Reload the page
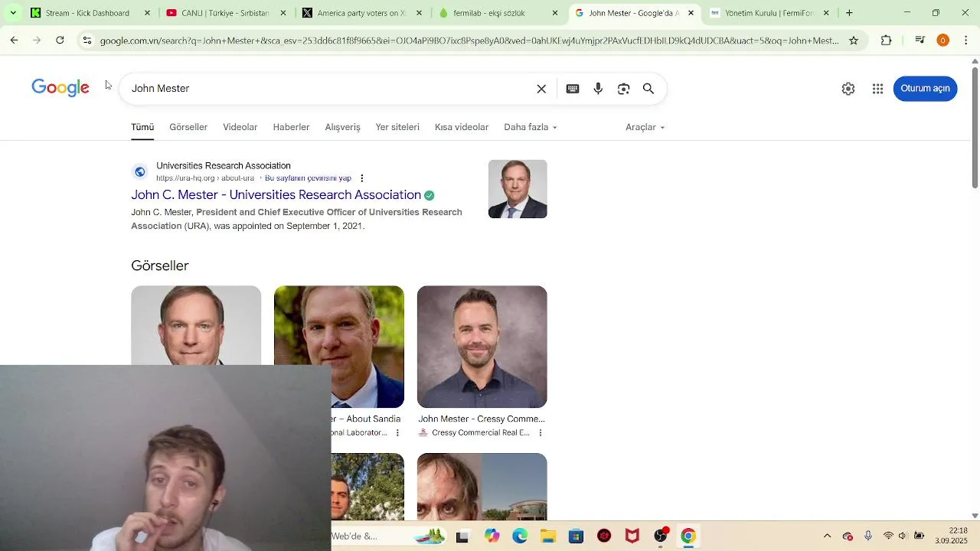The image size is (980, 551). tap(60, 41)
